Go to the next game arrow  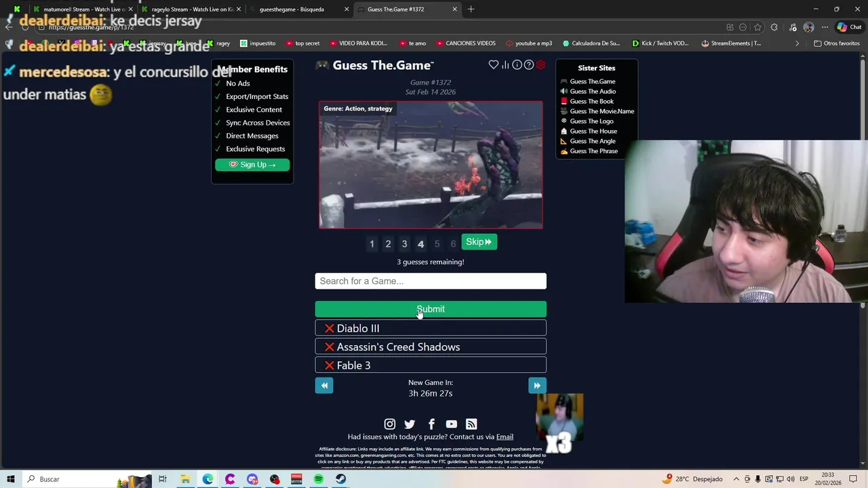point(537,386)
